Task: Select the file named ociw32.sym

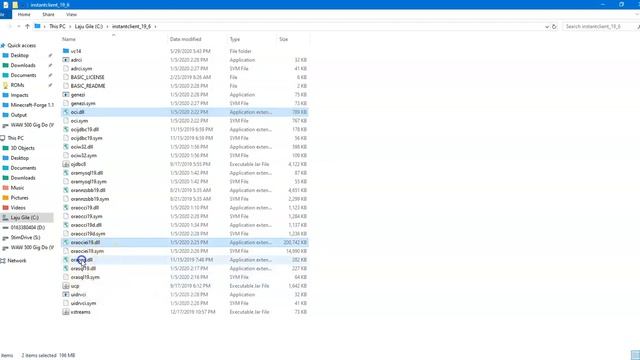Action: pos(84,156)
